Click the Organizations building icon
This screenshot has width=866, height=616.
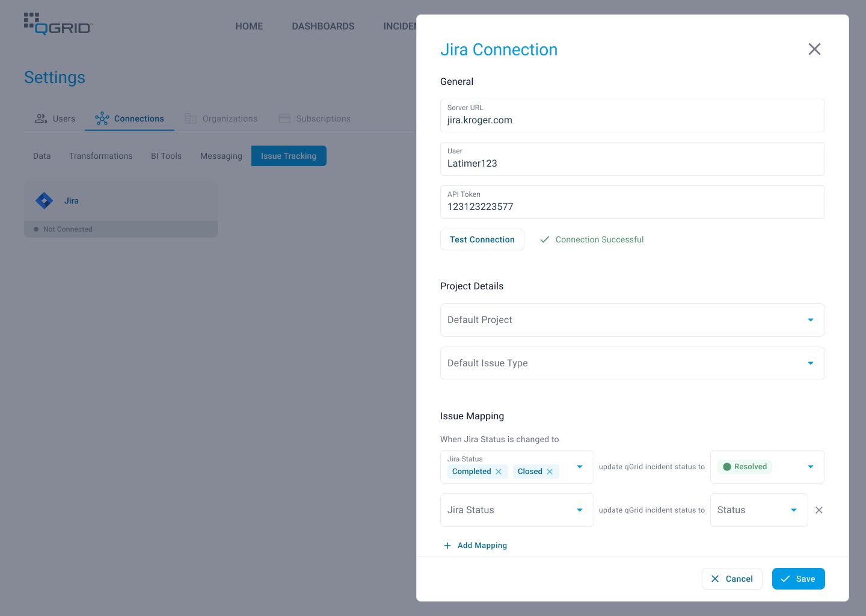click(191, 119)
